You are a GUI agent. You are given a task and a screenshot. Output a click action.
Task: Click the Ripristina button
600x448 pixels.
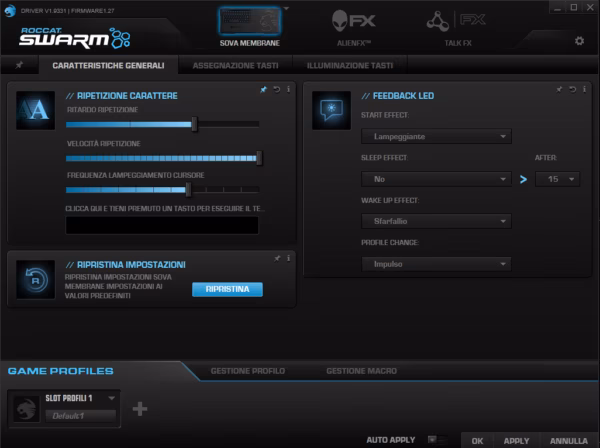click(227, 289)
